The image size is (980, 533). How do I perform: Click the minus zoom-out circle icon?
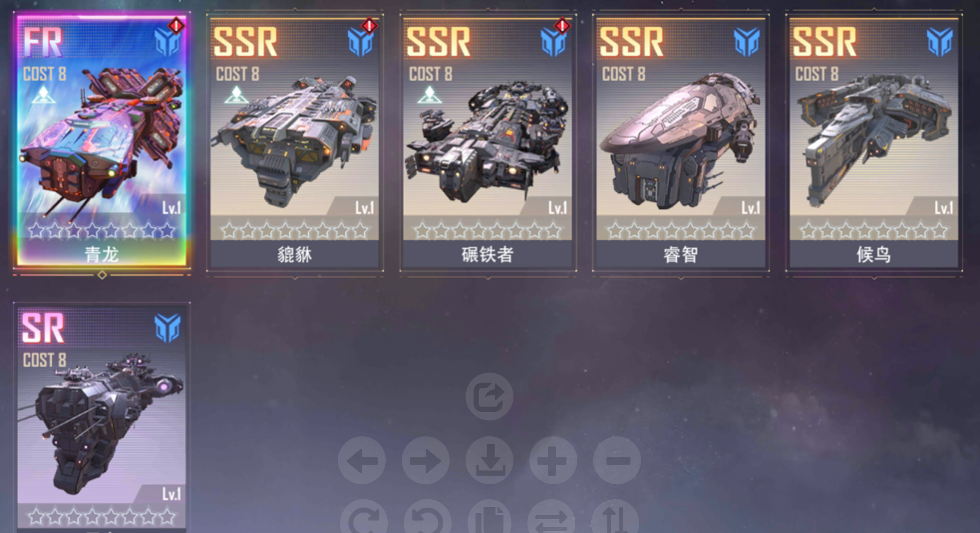[617, 460]
